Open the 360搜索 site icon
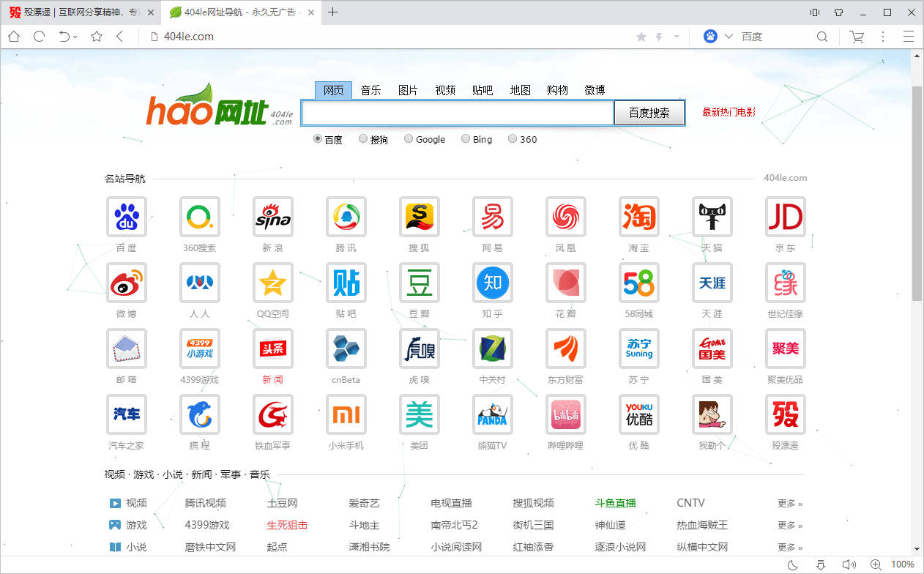This screenshot has width=924, height=574. click(200, 217)
